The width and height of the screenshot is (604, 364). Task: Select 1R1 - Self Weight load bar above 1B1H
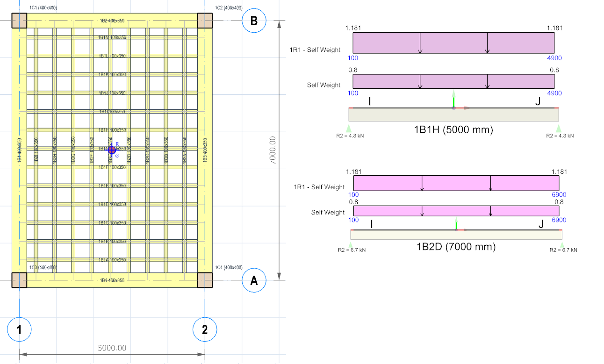point(453,43)
